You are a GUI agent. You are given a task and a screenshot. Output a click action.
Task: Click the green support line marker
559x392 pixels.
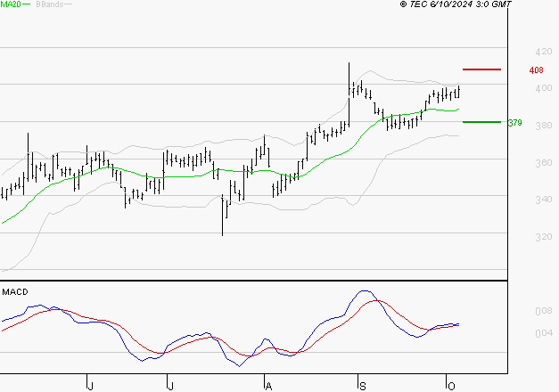coord(481,122)
